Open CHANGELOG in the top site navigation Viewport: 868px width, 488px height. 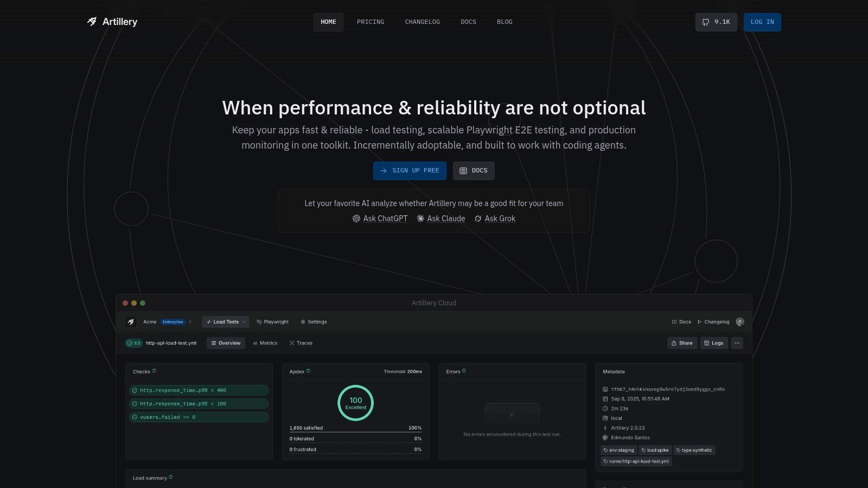423,22
